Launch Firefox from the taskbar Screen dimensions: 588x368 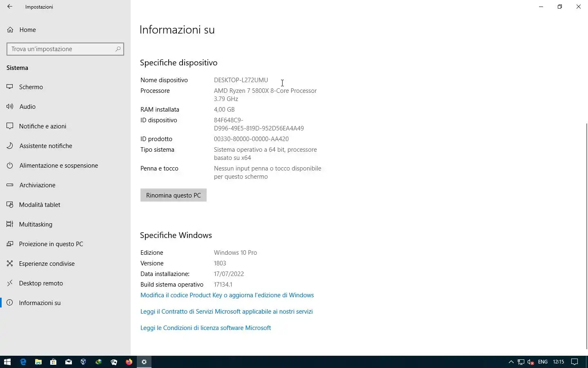[x=129, y=362]
